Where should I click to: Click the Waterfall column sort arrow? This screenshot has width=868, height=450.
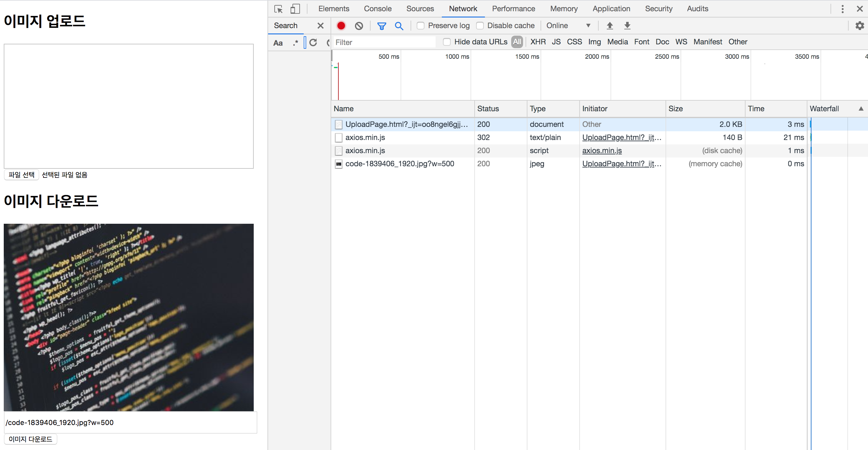(861, 108)
